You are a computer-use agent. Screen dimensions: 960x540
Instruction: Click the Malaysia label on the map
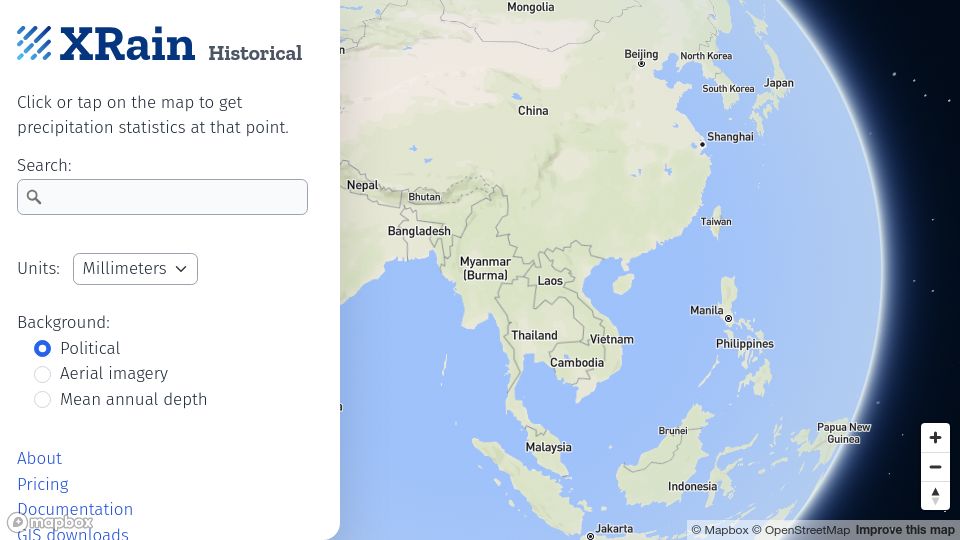coord(548,448)
